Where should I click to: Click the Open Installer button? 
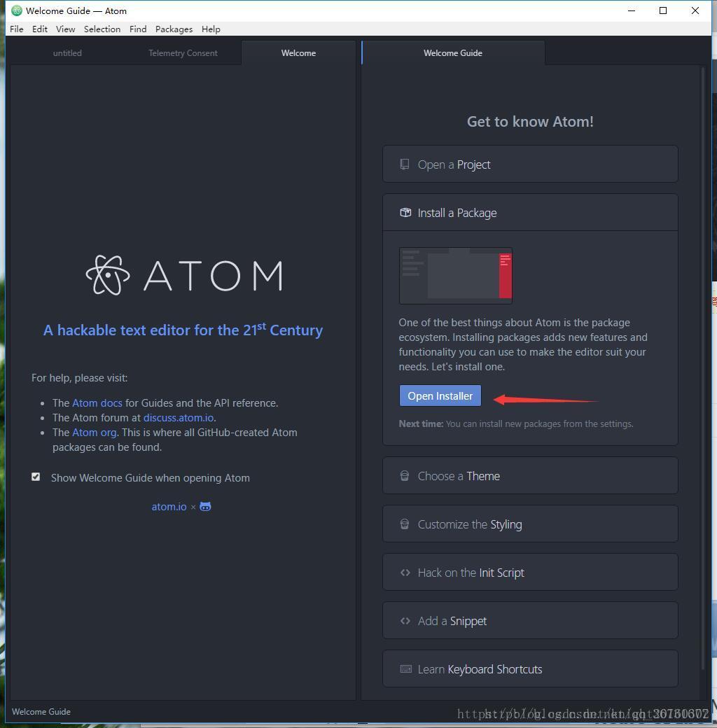(440, 395)
